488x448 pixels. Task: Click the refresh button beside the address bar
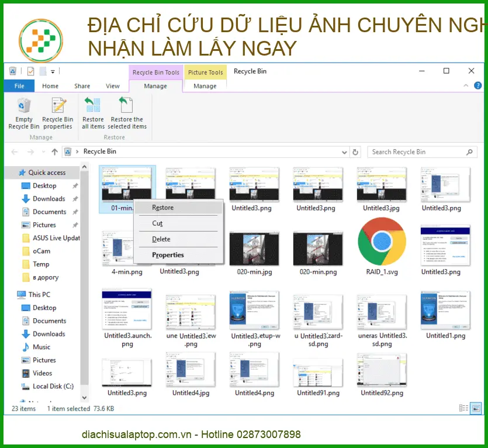coord(355,152)
